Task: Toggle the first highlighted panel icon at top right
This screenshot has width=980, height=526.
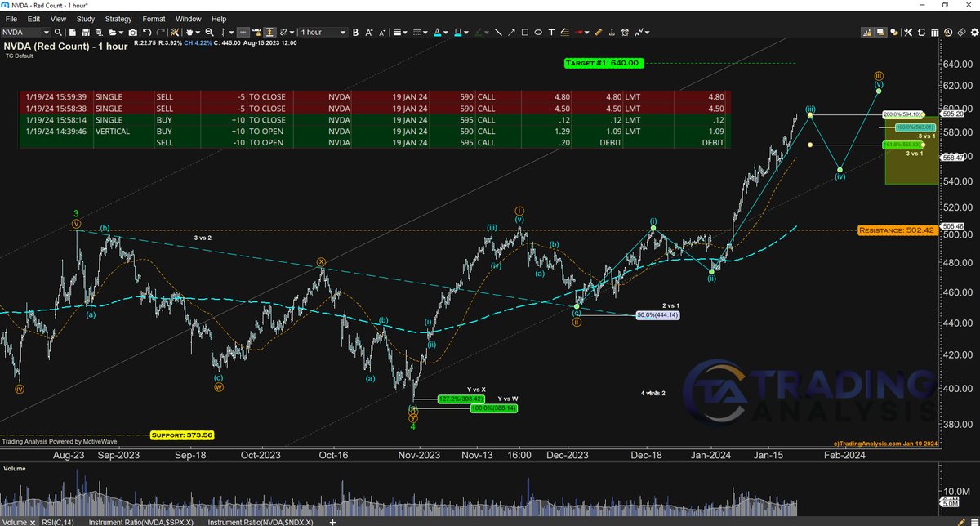Action: pos(867,32)
